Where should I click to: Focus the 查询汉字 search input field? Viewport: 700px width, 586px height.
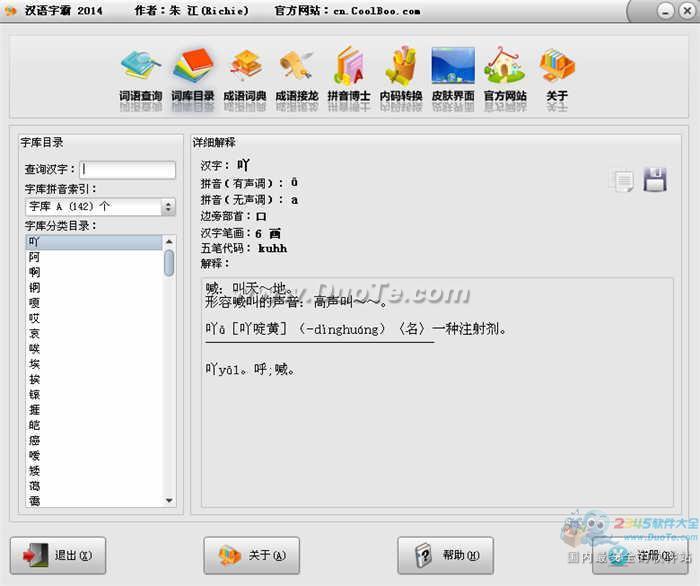coord(128,169)
